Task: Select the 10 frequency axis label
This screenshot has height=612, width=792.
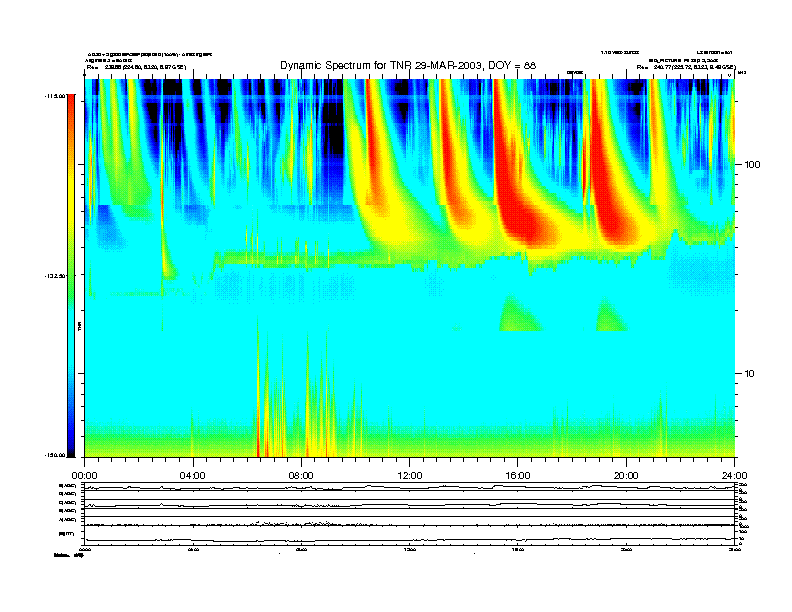Action: click(750, 374)
